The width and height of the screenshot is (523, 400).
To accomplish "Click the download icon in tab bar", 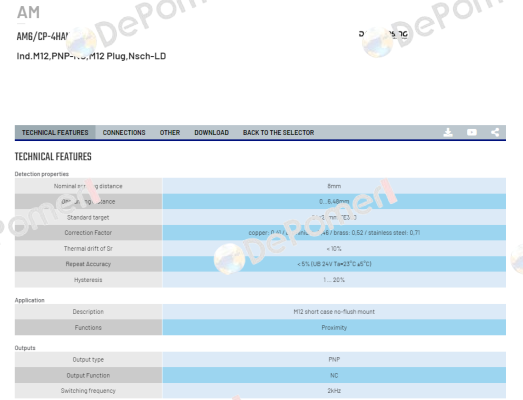I will 448,132.
